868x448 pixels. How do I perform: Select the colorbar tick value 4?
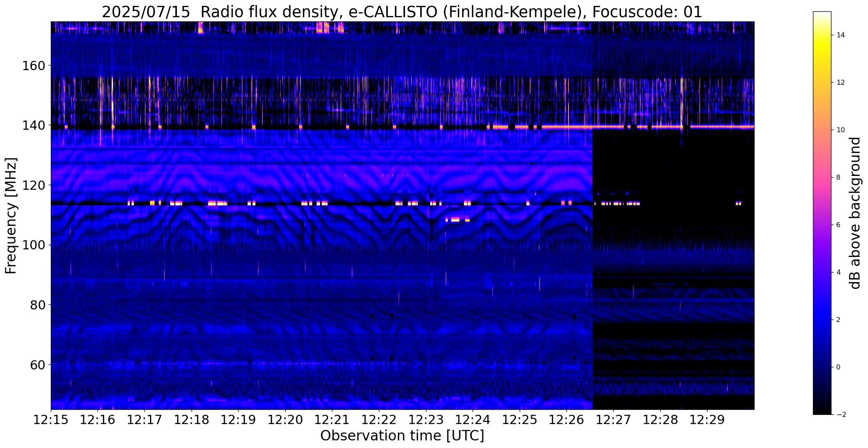(839, 272)
